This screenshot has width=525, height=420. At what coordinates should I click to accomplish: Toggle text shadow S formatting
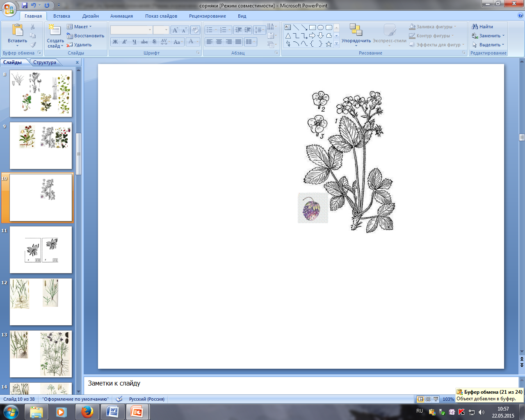[154, 42]
